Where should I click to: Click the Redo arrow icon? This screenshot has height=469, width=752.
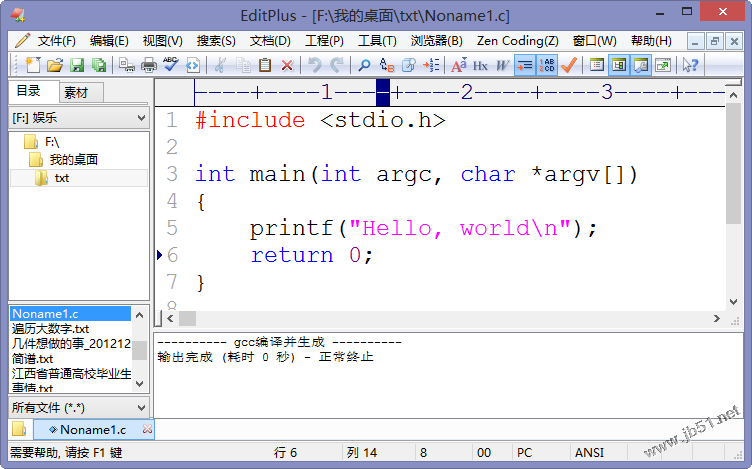coord(337,65)
